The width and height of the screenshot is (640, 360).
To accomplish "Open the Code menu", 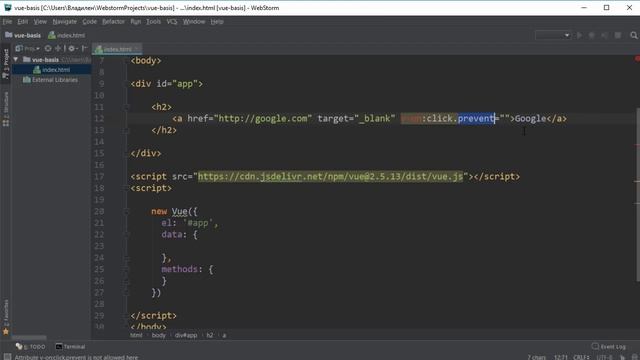I will (89, 22).
